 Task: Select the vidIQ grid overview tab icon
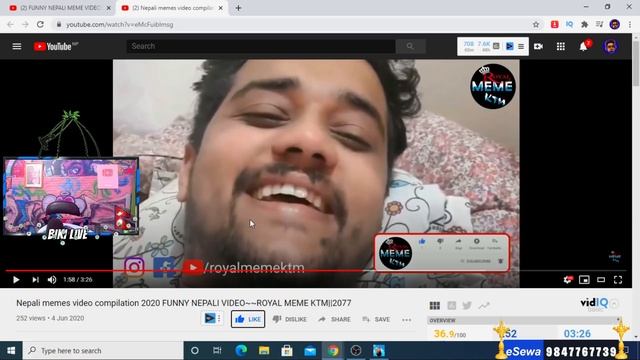pos(435,305)
